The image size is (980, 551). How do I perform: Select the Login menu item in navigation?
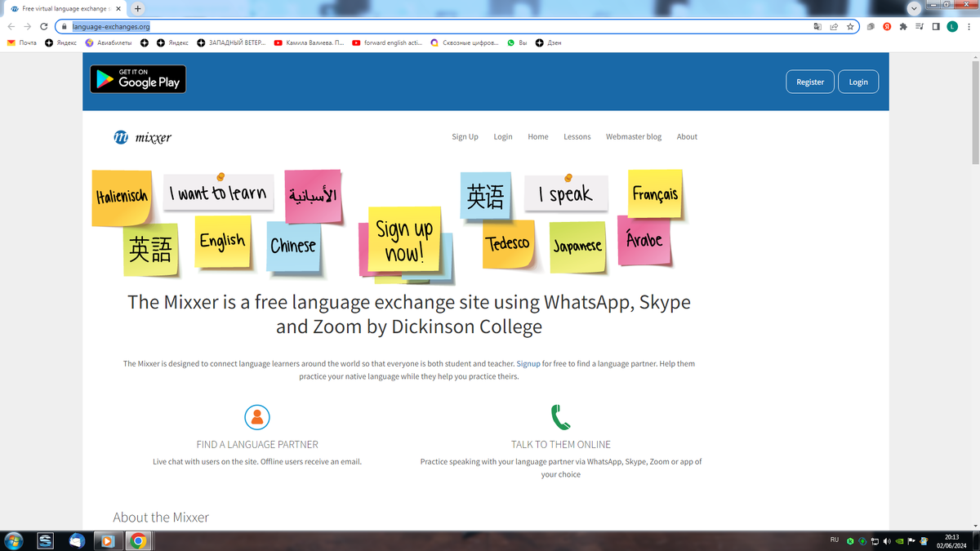(503, 137)
